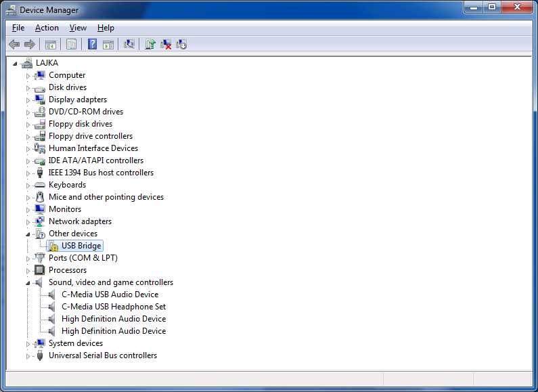This screenshot has height=392, width=538.
Task: Select "C-Media USB Headphone Set" entry
Action: coord(114,307)
